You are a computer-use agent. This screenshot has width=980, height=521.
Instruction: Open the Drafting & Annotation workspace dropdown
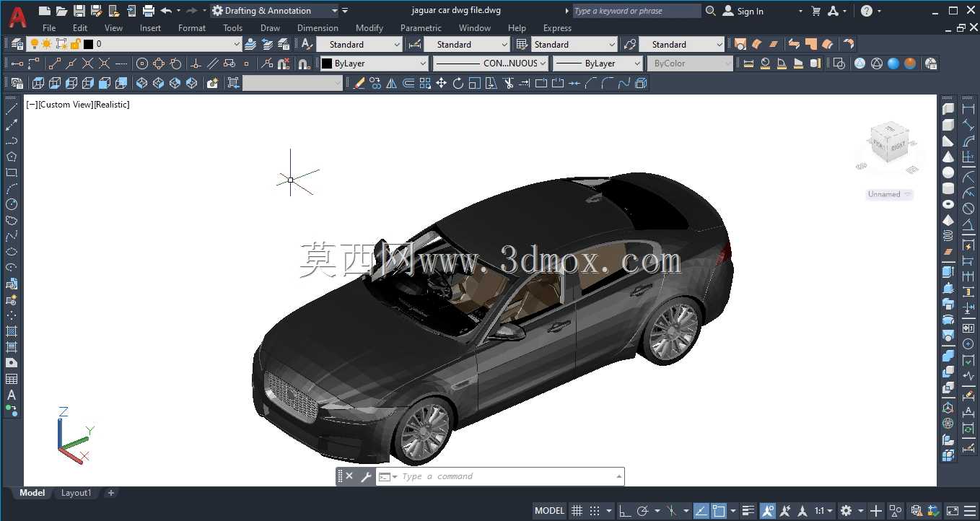pyautogui.click(x=274, y=11)
